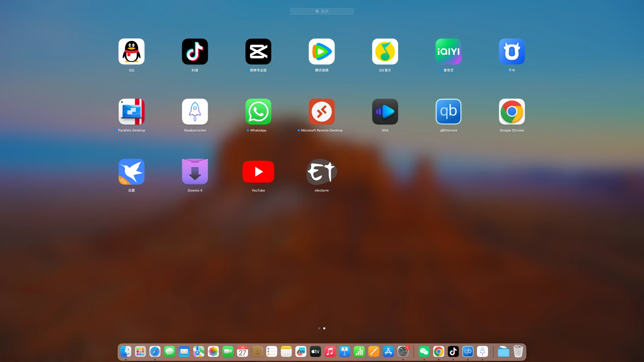
Task: Switch to the first Launchpad page dot
Action: click(319, 328)
